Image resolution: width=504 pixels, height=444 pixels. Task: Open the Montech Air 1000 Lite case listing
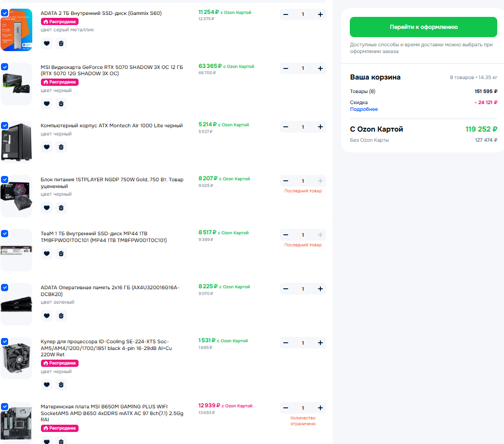tap(111, 126)
